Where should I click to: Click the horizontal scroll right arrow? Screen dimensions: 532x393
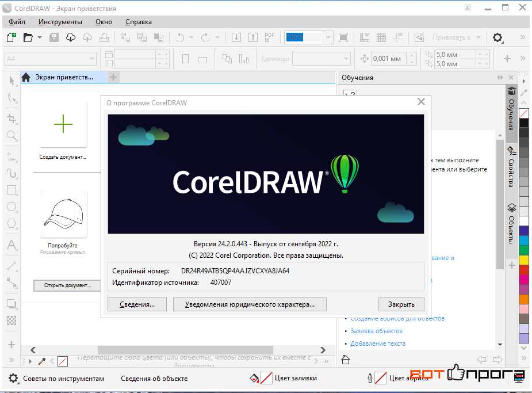[x=323, y=350]
